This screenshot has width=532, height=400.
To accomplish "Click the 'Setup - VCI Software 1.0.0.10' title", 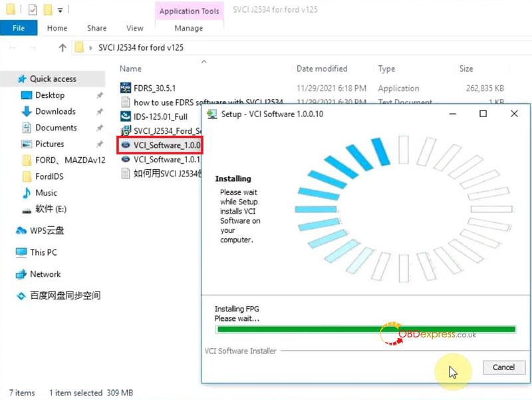I will [x=273, y=114].
